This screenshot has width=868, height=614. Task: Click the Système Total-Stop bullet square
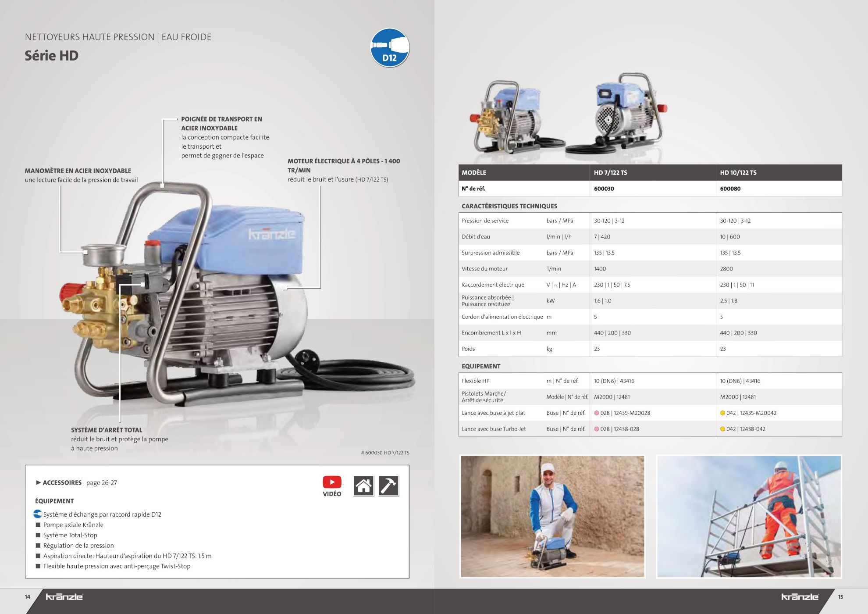(38, 535)
